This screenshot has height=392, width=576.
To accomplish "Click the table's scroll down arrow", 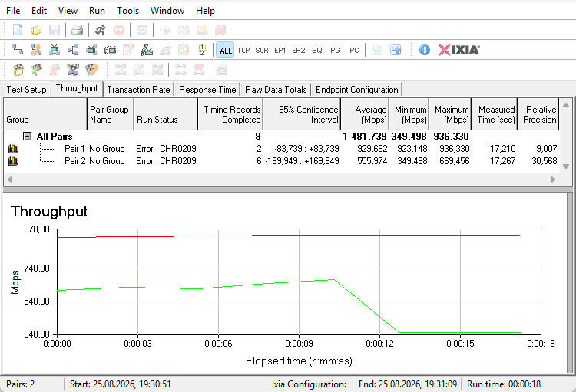I will pos(566,166).
